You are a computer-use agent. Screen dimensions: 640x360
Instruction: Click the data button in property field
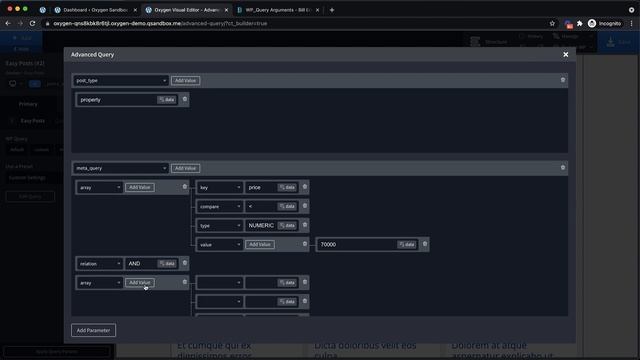pyautogui.click(x=167, y=100)
